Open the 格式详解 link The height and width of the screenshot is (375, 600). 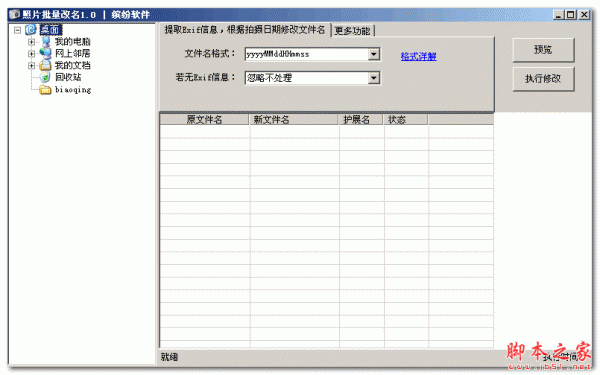(419, 57)
